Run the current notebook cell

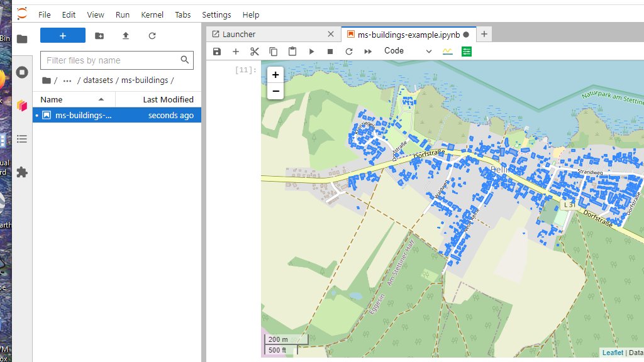point(311,51)
